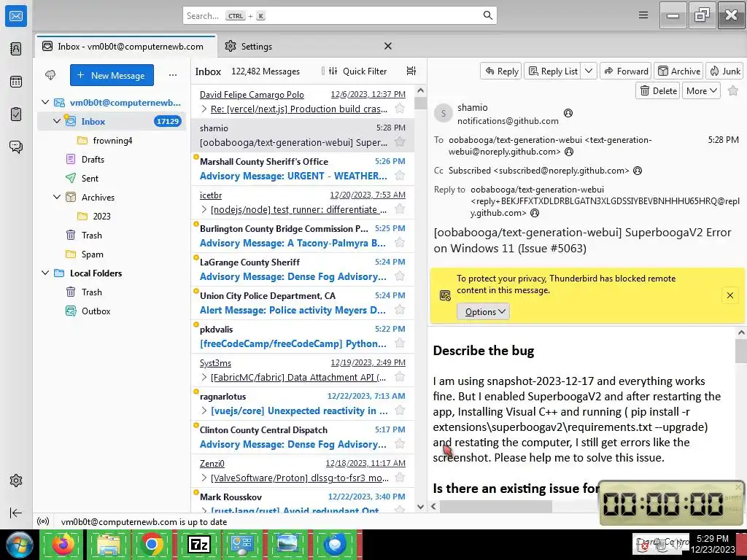Open the Calendar sidebar icon
Viewport: 747px width, 560px height.
(x=16, y=82)
